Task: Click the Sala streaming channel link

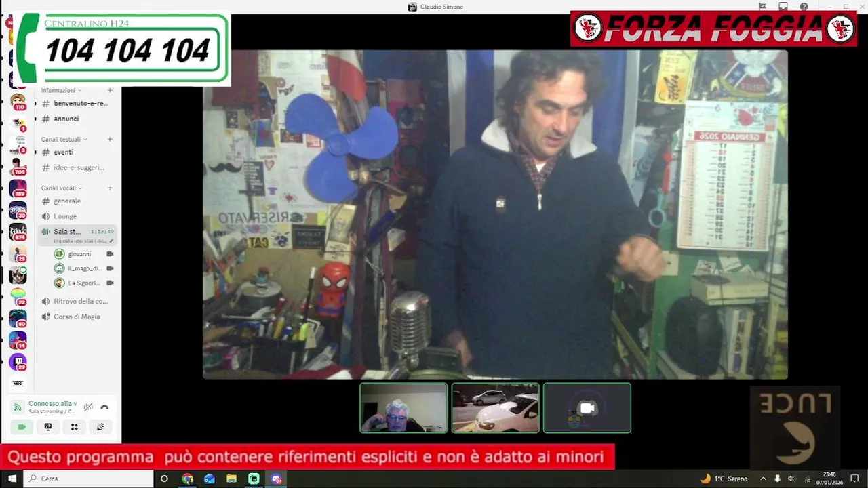Action: (52, 411)
